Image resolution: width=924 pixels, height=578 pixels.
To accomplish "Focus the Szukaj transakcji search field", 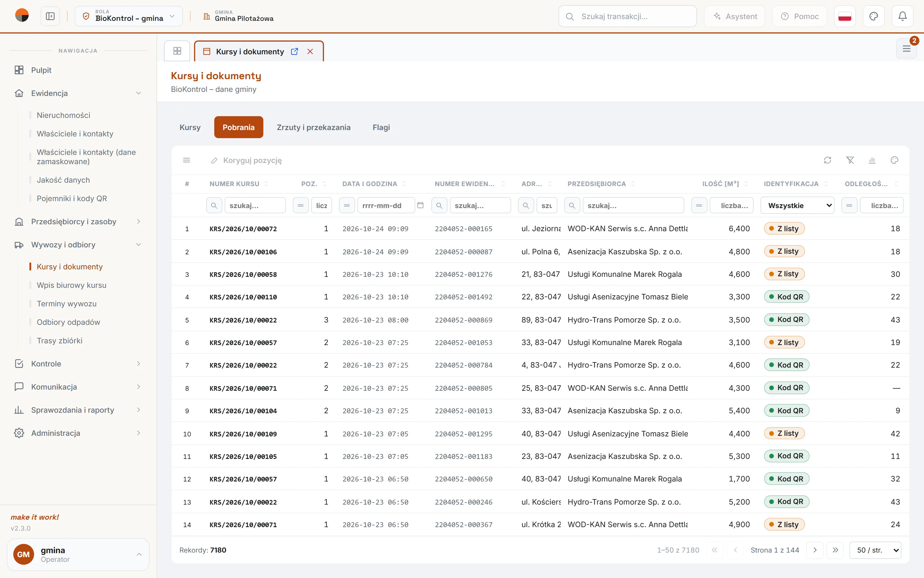I will 627,16.
